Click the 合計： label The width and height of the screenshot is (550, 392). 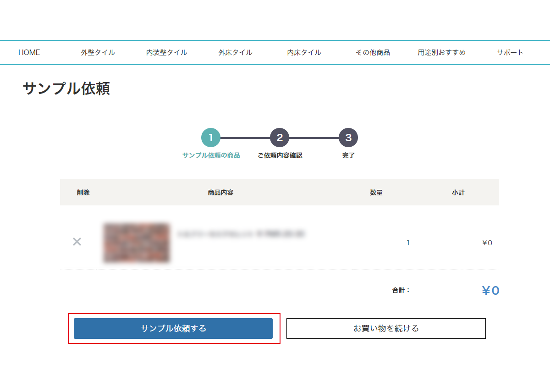(401, 290)
